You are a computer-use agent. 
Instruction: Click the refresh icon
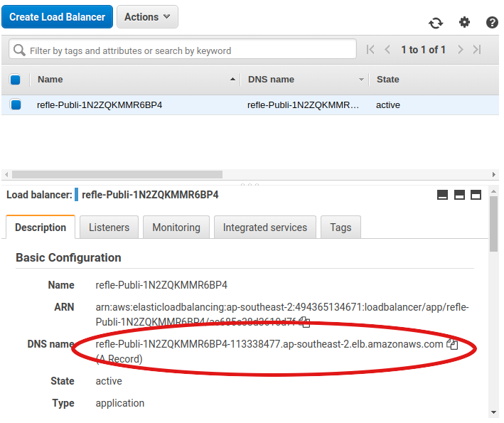click(x=436, y=23)
